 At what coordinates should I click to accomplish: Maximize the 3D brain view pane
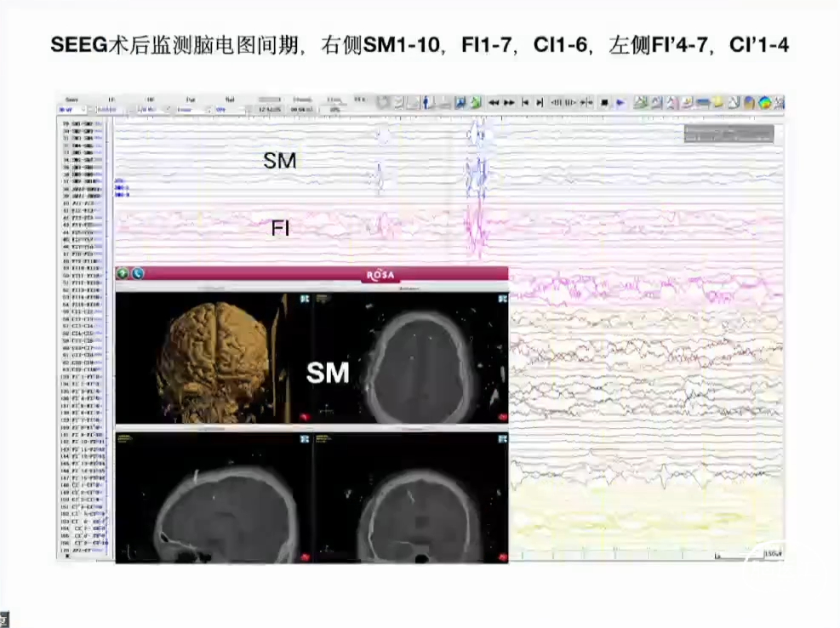[305, 299]
